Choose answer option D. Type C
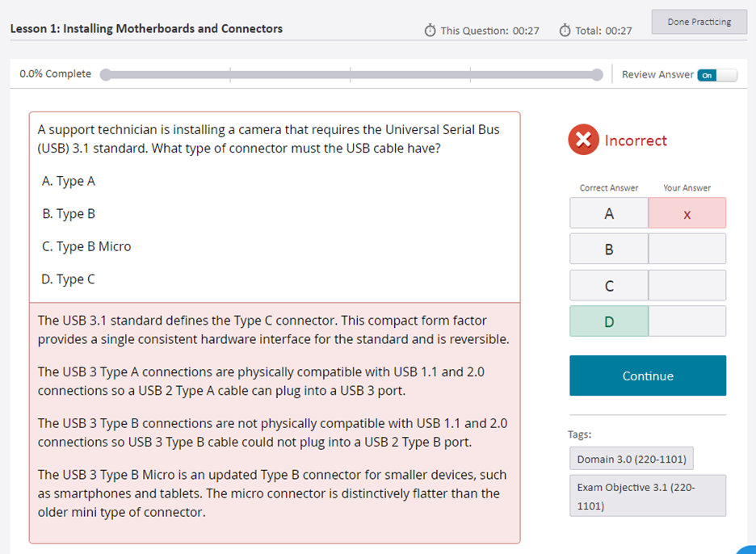756x554 pixels. (x=68, y=279)
